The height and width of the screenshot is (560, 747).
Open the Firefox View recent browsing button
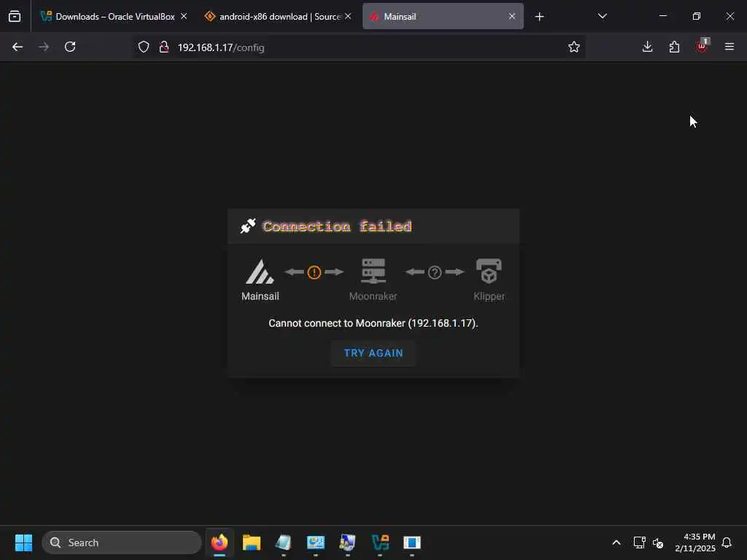tap(15, 16)
